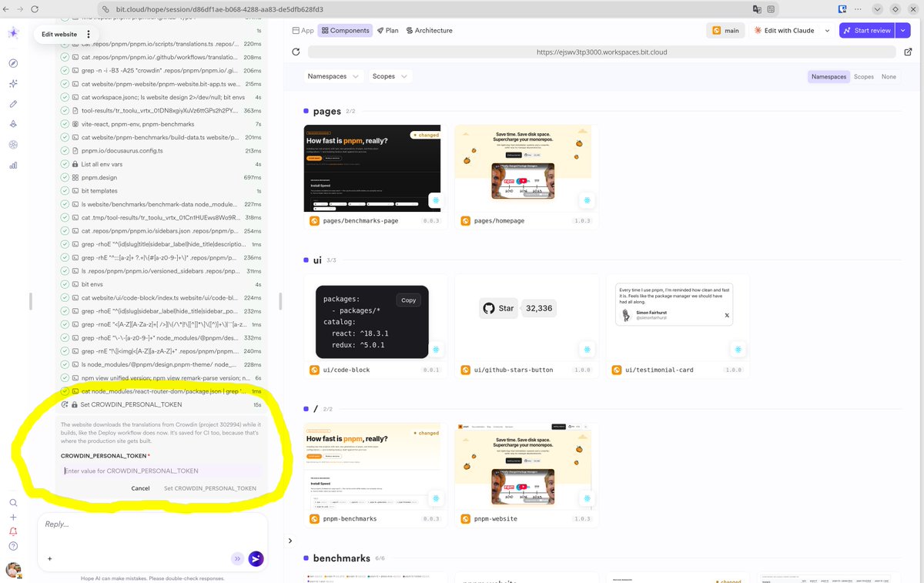This screenshot has height=583, width=924.
Task: Open the rocket launch icon in sidebar
Action: coord(13,124)
